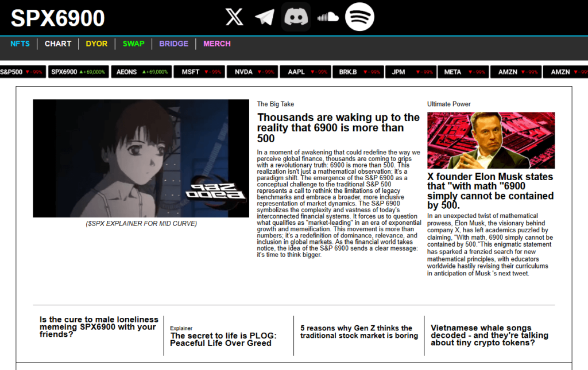Open 'Is the cure to male loneliness' story
Image resolution: width=588 pixels, height=370 pixels.
click(99, 327)
